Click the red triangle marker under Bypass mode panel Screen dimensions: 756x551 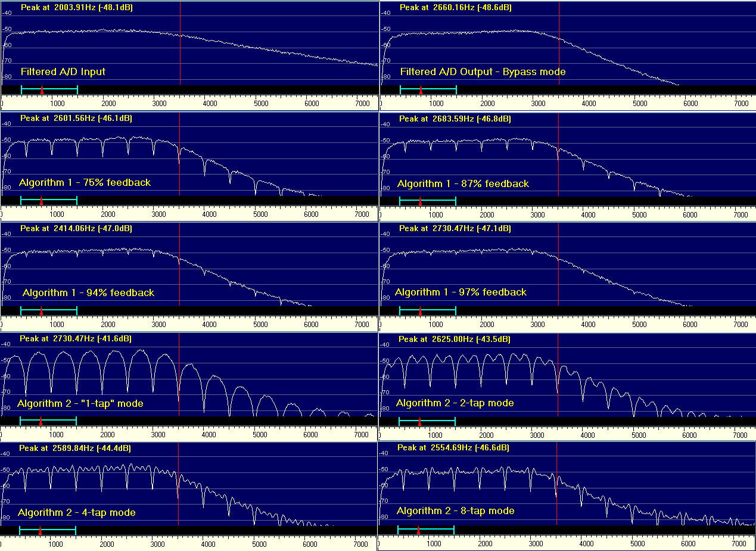point(421,91)
